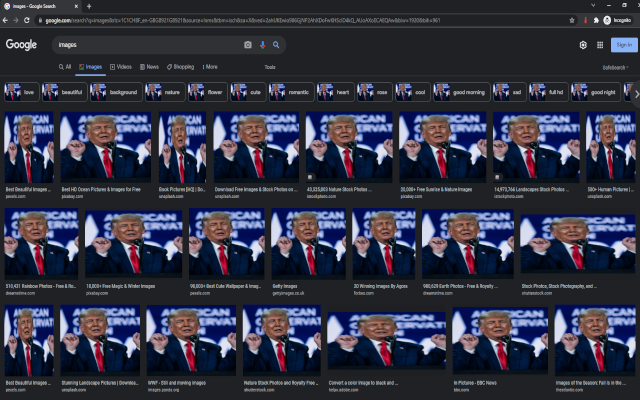Click the address bar URL

click(242, 20)
